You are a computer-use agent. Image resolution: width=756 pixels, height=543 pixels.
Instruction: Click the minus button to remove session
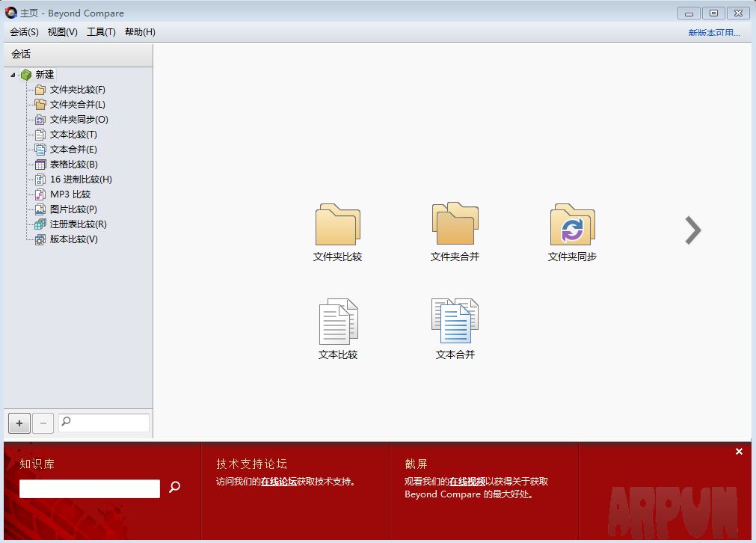[x=43, y=423]
